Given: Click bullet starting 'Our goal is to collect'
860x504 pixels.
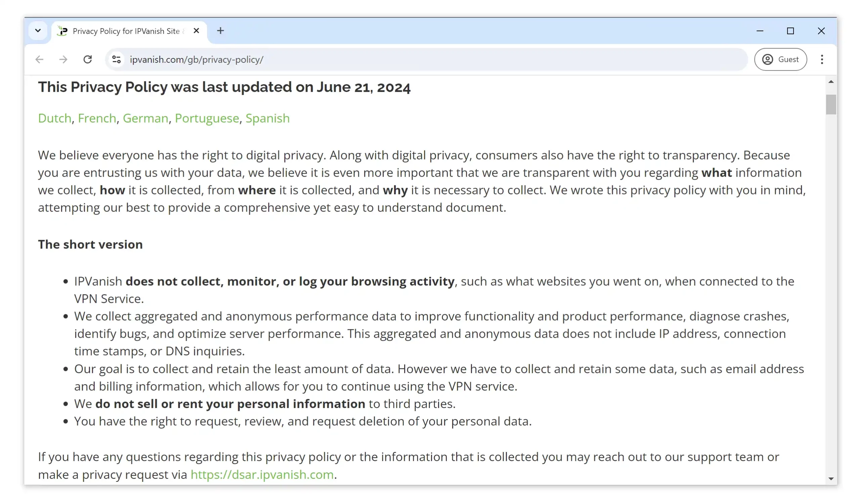Looking at the screenshot, I should pos(439,378).
